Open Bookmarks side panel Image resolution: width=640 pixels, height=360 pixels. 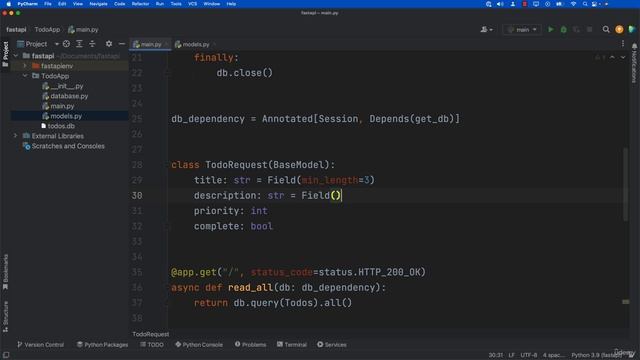5,271
